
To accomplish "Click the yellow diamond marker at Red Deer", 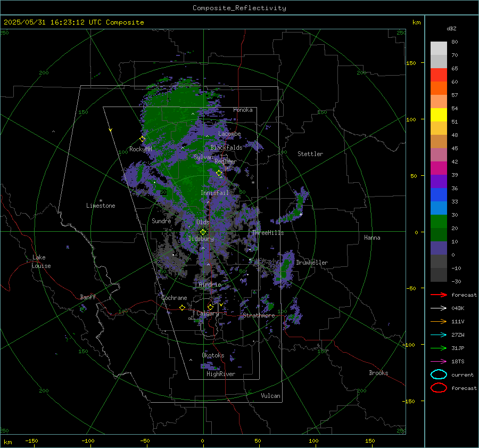I will (x=219, y=173).
